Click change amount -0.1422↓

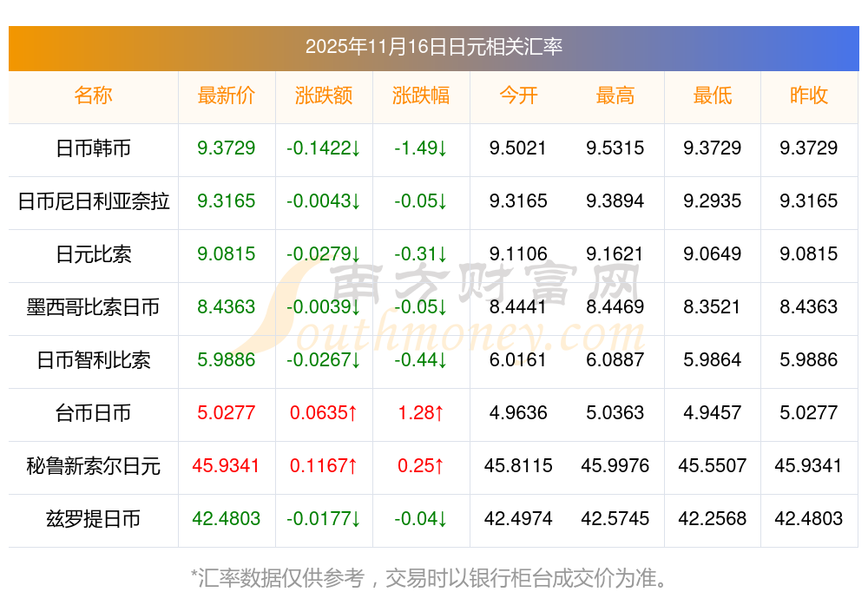pyautogui.click(x=323, y=148)
